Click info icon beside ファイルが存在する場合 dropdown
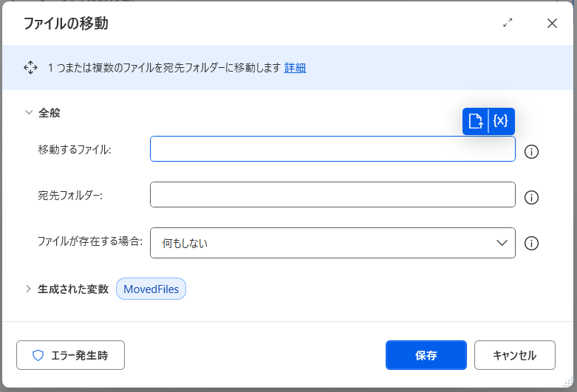The height and width of the screenshot is (392, 577). pyautogui.click(x=531, y=244)
